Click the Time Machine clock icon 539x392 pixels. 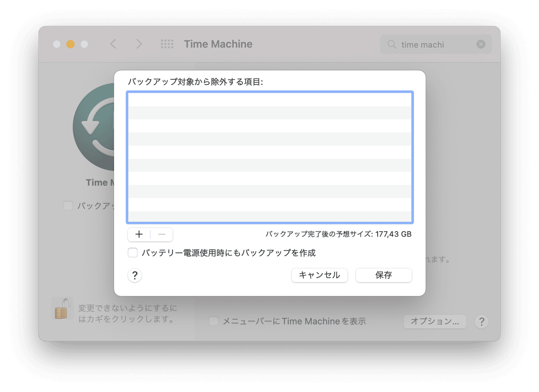point(93,127)
